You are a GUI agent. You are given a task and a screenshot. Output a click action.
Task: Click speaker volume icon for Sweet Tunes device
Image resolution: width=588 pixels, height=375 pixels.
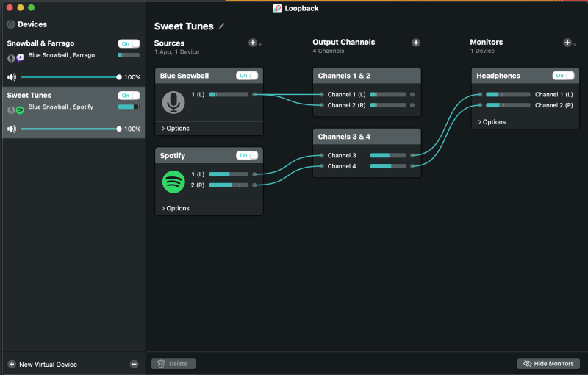(12, 129)
